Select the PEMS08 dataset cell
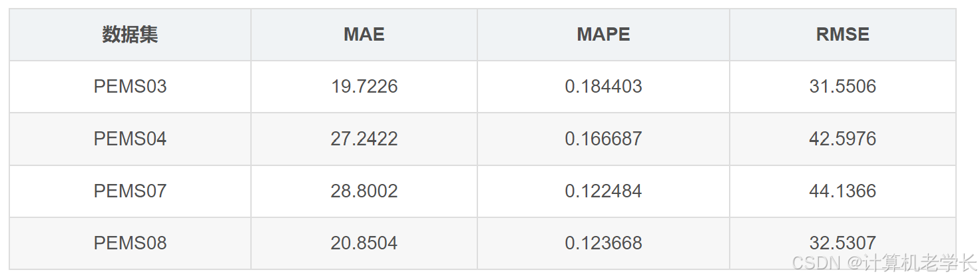 pyautogui.click(x=130, y=243)
